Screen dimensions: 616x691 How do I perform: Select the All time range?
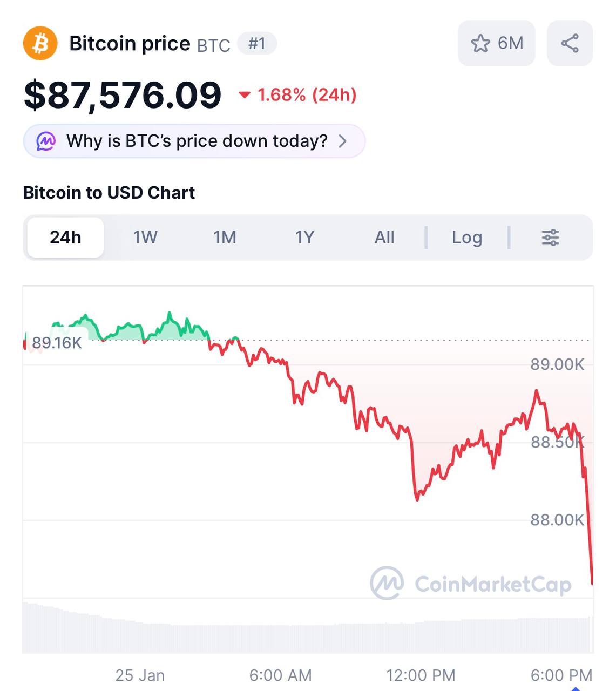click(x=384, y=238)
